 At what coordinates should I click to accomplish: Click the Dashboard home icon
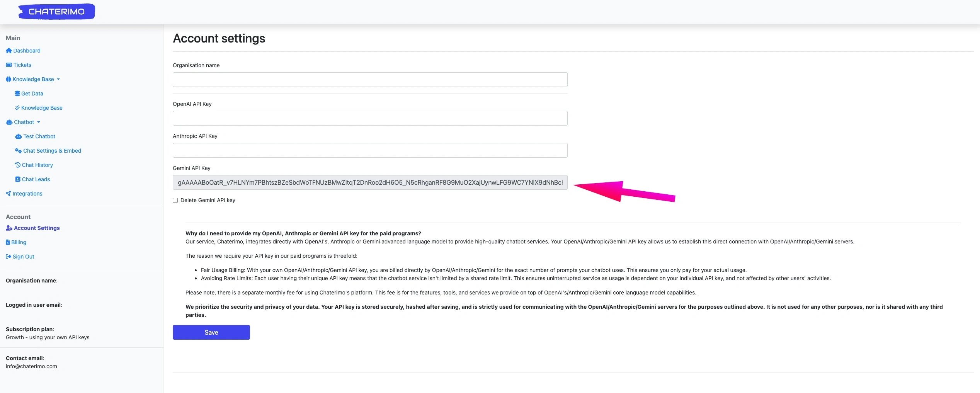tap(9, 51)
